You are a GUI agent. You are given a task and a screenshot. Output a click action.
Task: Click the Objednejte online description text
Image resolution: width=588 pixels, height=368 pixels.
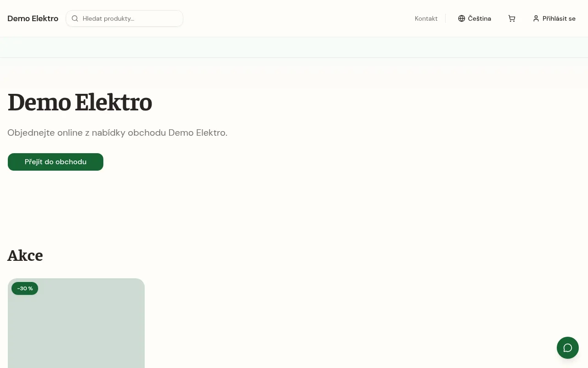(117, 132)
